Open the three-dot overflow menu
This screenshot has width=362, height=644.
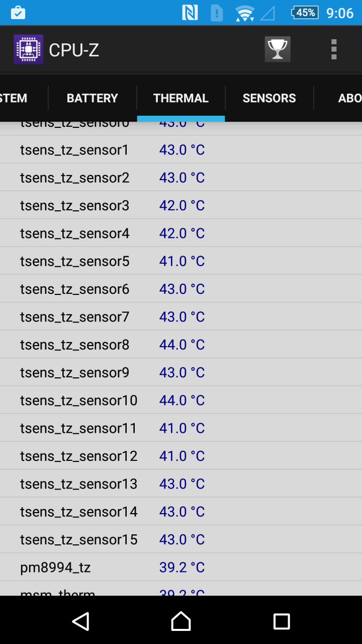click(x=334, y=49)
